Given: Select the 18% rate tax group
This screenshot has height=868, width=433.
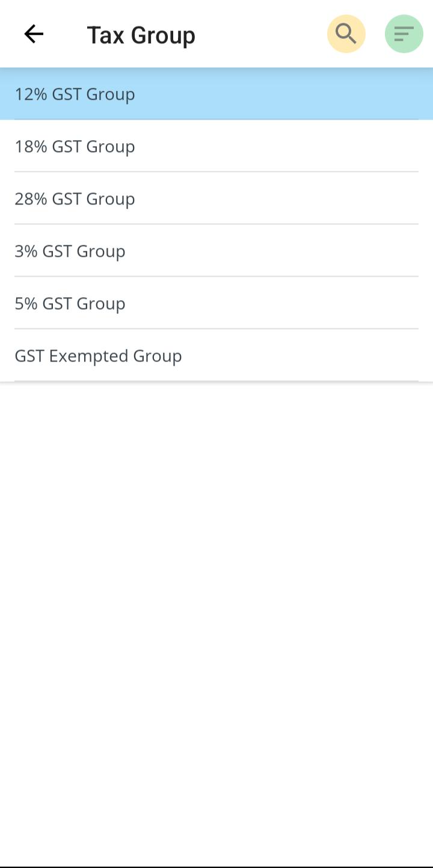Looking at the screenshot, I should (216, 147).
